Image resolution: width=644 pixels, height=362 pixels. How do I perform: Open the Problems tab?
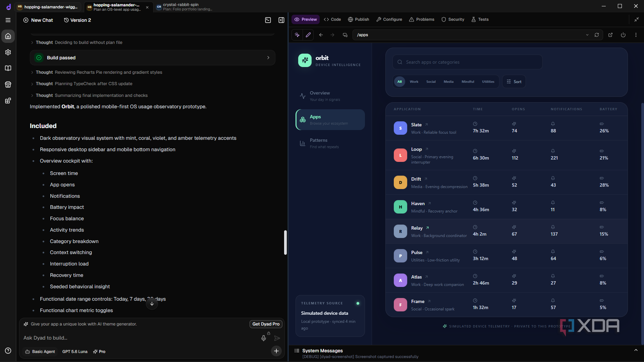click(x=422, y=20)
